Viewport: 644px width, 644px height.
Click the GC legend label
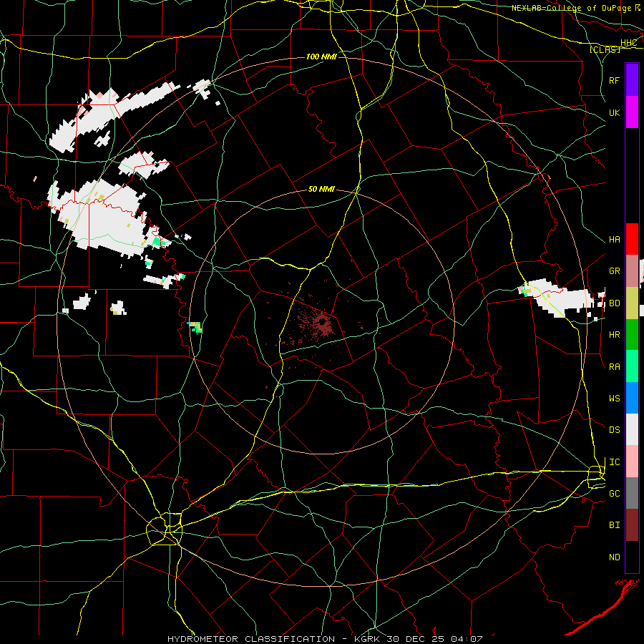614,494
